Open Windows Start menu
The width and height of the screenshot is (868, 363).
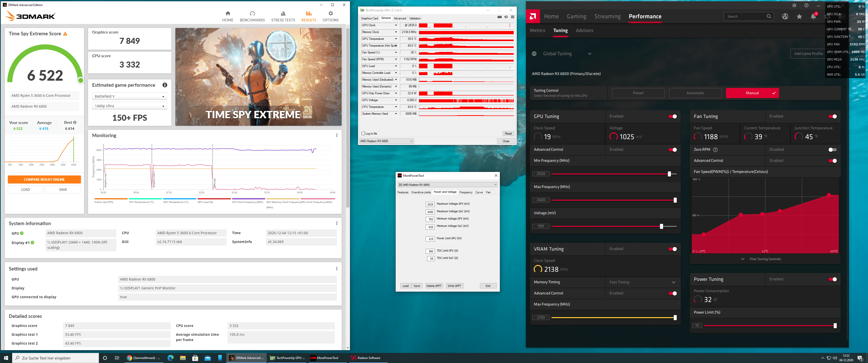click(x=6, y=358)
